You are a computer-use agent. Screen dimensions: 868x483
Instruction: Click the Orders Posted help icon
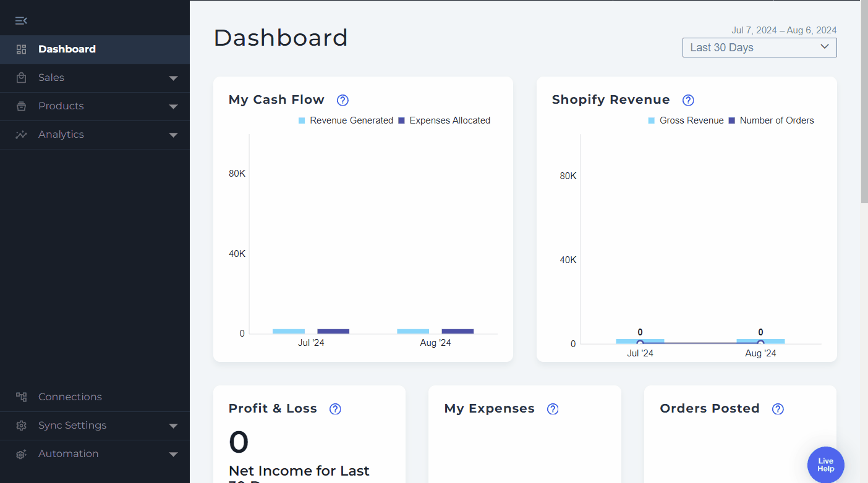pos(778,409)
